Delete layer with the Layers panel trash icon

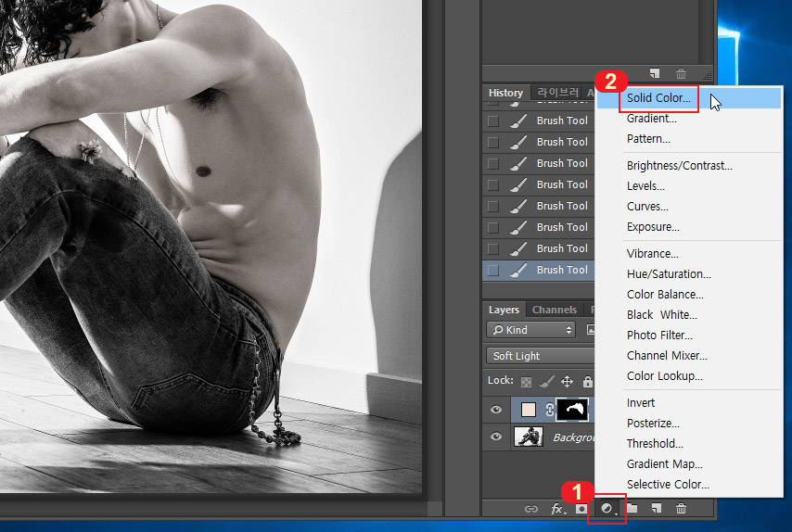click(x=681, y=508)
